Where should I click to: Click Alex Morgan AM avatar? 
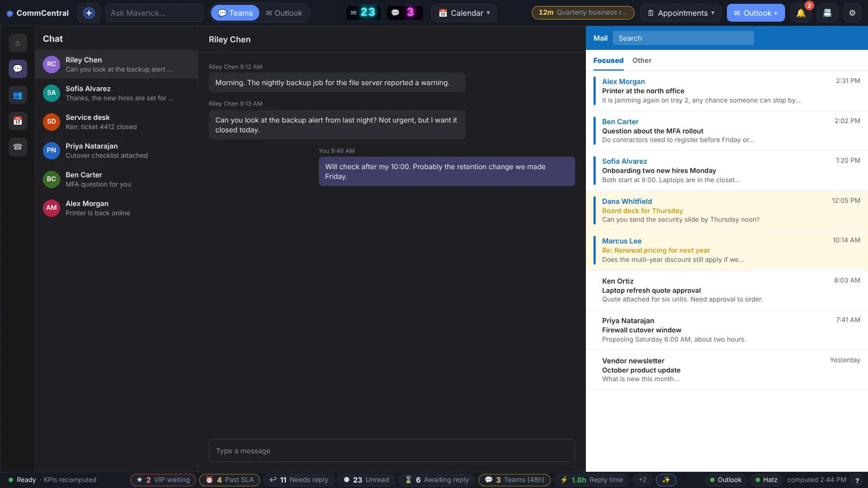52,208
